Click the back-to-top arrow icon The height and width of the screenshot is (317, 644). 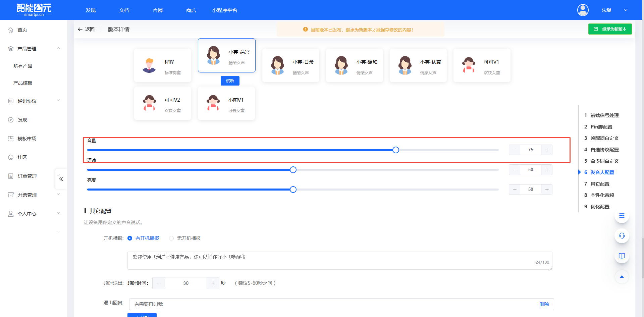pyautogui.click(x=622, y=277)
